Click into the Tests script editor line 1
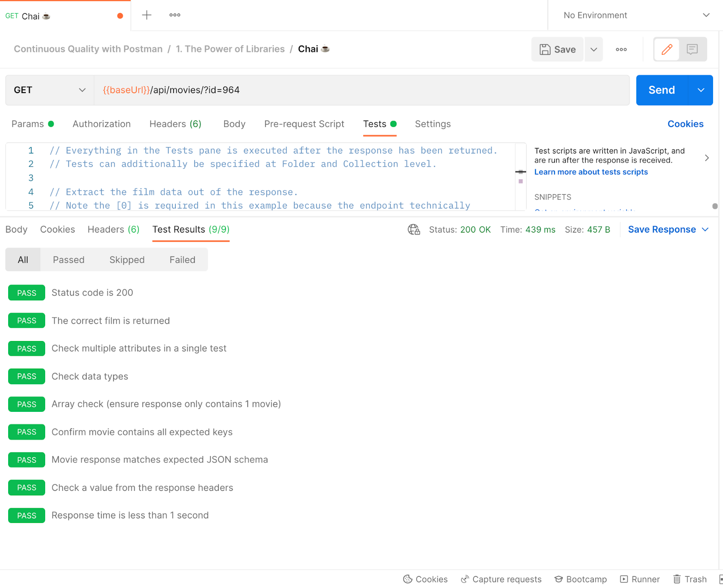The image size is (723, 588). (x=273, y=150)
